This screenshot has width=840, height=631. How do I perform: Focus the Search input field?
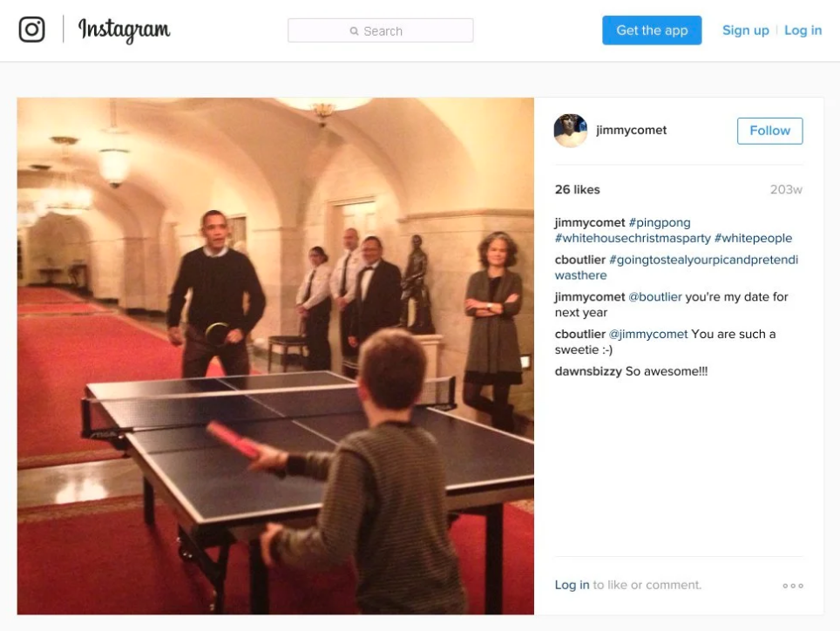tap(381, 31)
